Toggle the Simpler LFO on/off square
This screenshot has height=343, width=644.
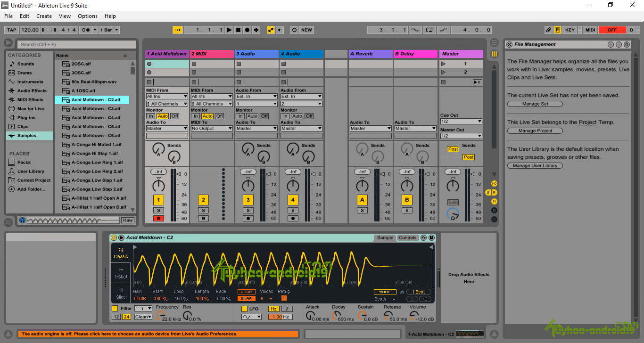tap(244, 309)
